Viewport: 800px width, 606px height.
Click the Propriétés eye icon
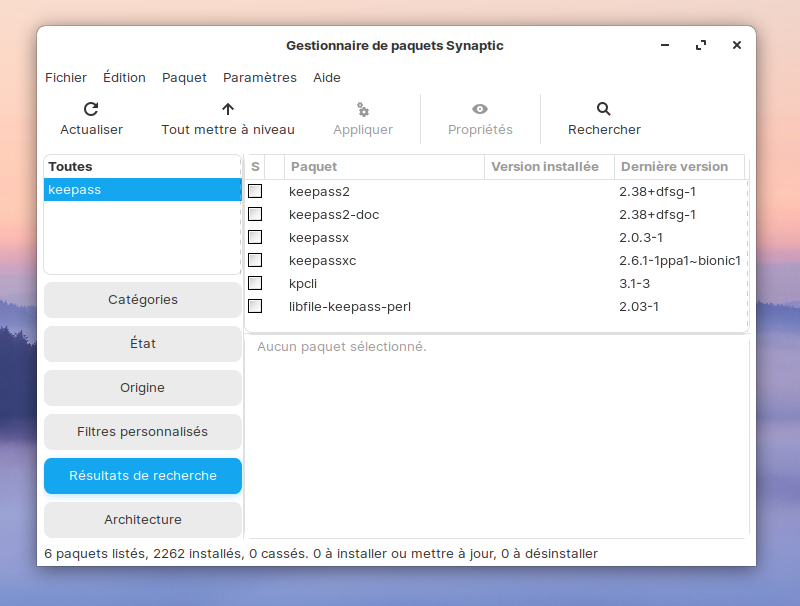[x=480, y=109]
